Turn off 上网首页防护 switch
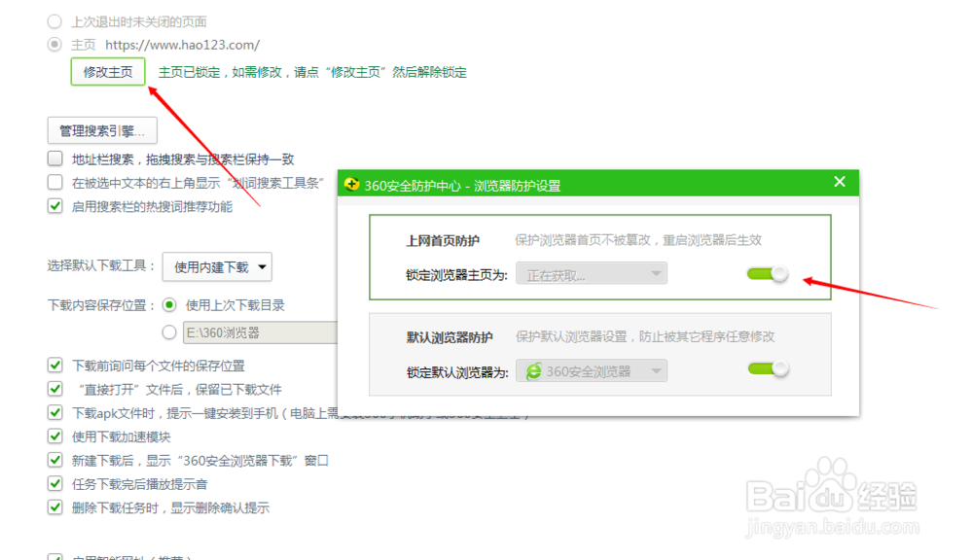The width and height of the screenshot is (973, 560). click(x=768, y=273)
